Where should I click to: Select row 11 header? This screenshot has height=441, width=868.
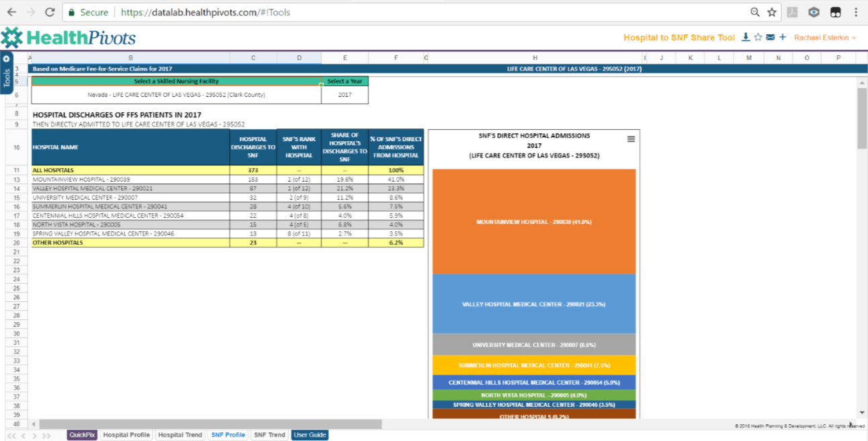pyautogui.click(x=15, y=170)
